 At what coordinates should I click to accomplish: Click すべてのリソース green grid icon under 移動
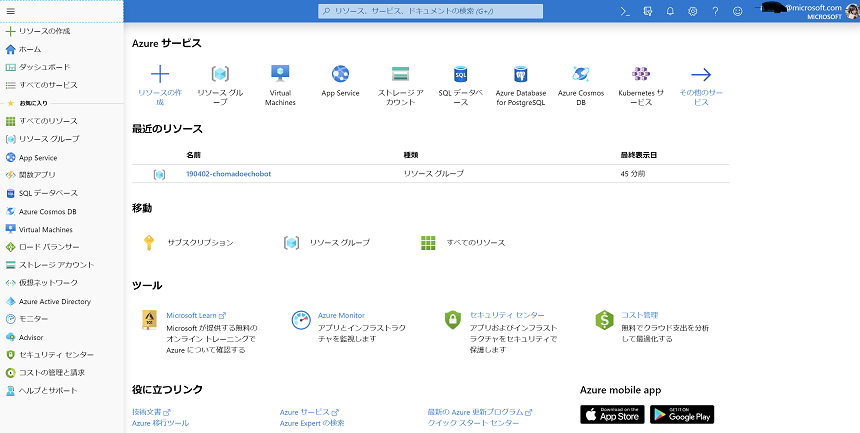428,243
